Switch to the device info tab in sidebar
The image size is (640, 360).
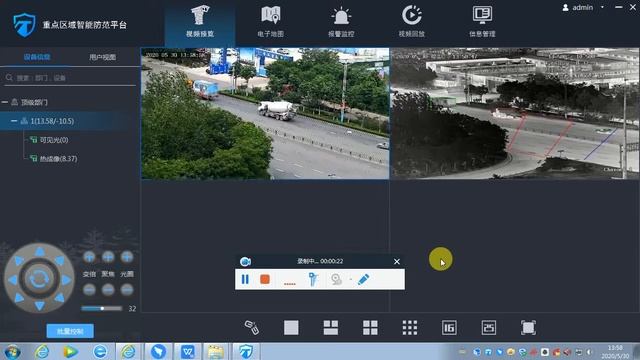[37, 57]
